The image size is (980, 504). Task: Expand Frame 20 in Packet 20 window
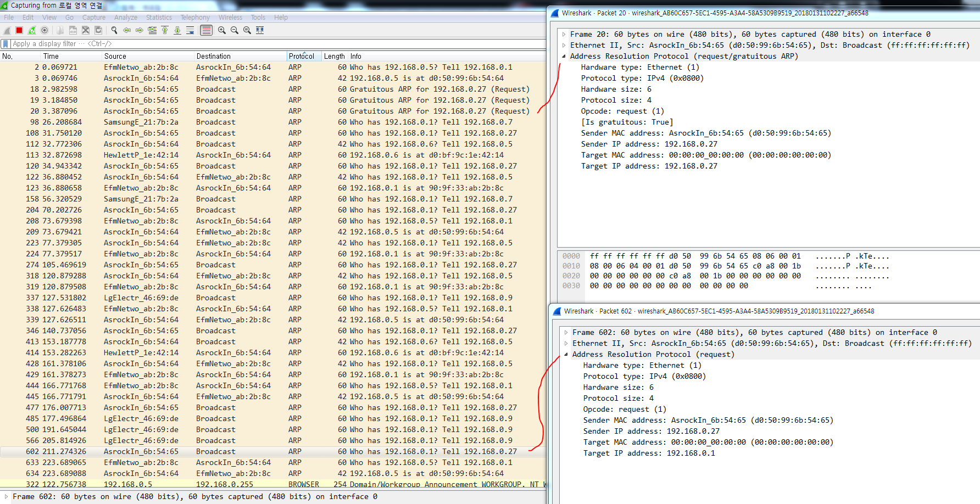(564, 34)
